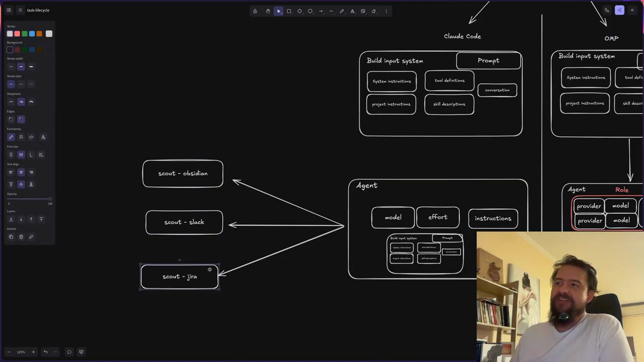Viewport: 644px width, 362px height.
Task: Choose dashed stroke style
Action: 21,84
